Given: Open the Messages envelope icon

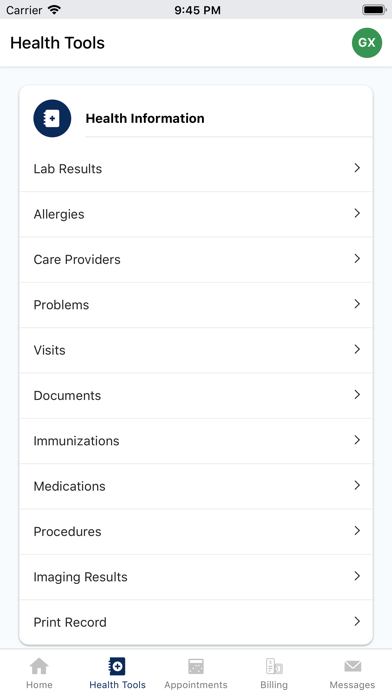Looking at the screenshot, I should pyautogui.click(x=352, y=666).
